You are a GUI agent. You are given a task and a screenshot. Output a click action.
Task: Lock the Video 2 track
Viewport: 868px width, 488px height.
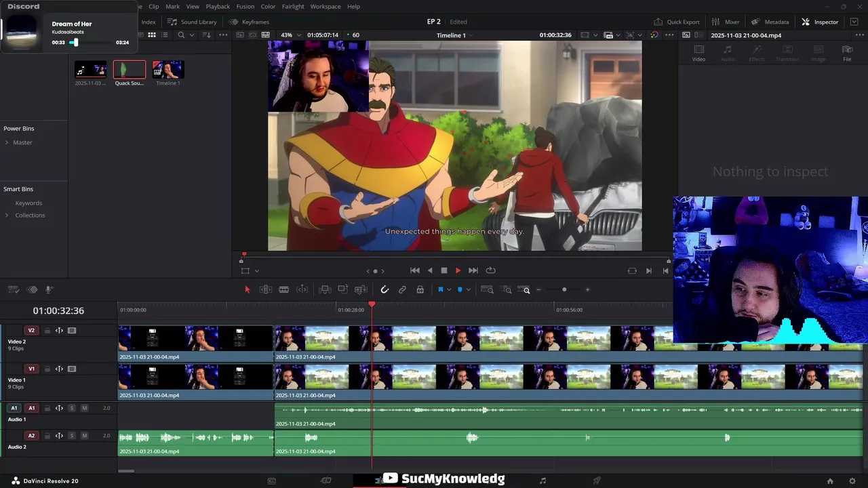47,331
